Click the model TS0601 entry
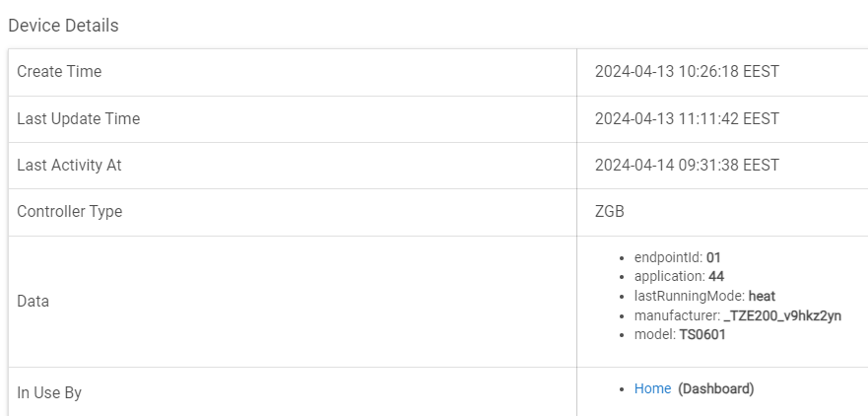This screenshot has height=416, width=868. click(680, 334)
